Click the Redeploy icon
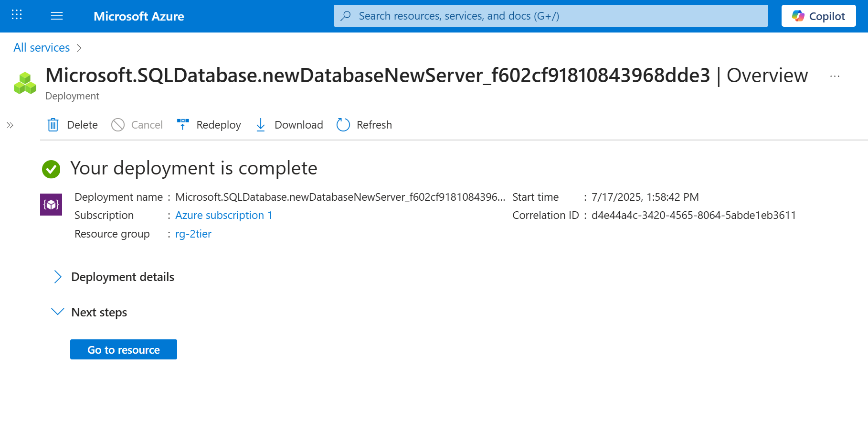 pyautogui.click(x=183, y=125)
